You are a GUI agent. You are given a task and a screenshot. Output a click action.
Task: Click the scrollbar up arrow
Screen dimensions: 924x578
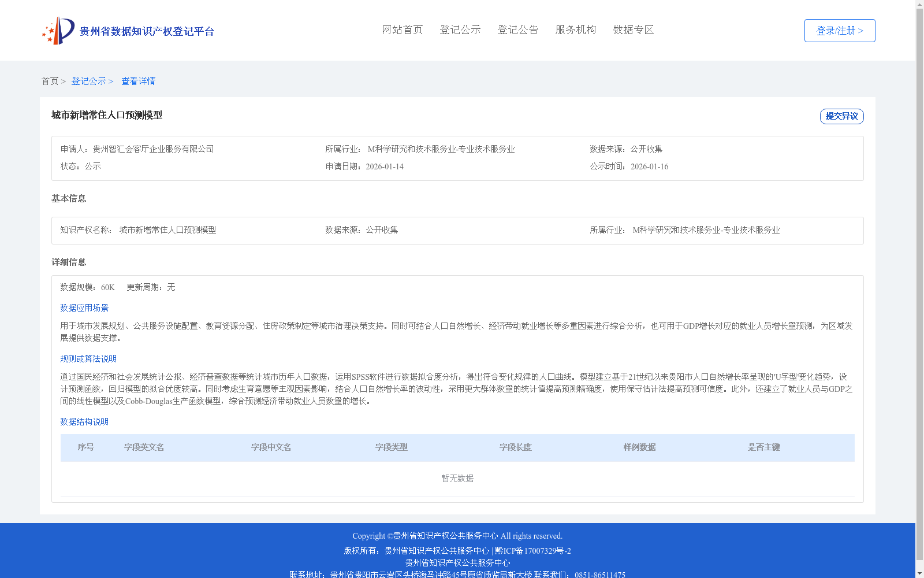pos(919,4)
